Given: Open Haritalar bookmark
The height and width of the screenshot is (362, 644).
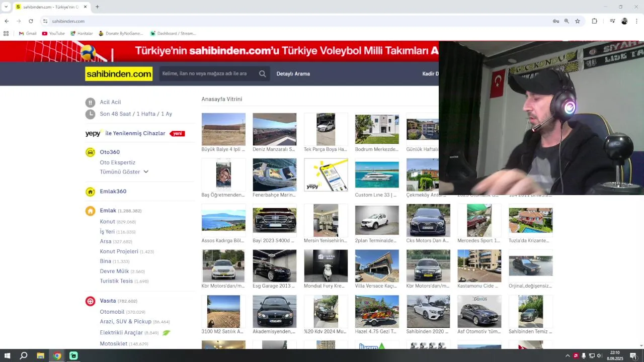Looking at the screenshot, I should pyautogui.click(x=82, y=34).
